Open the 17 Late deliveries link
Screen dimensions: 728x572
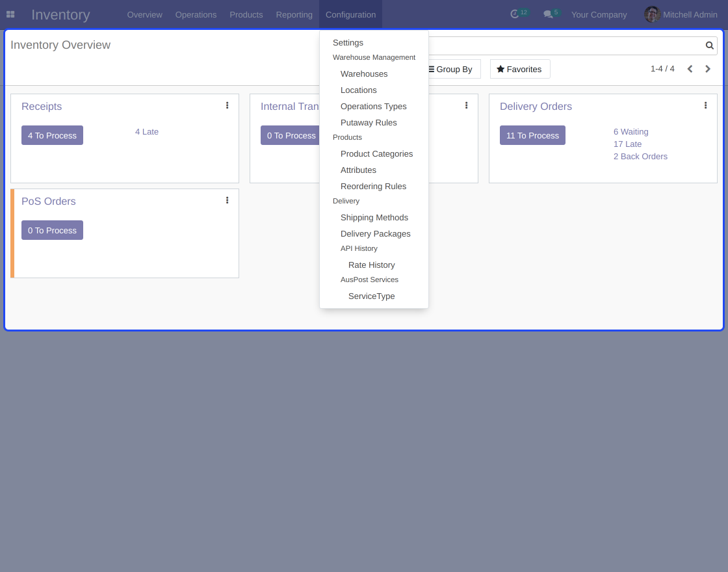627,144
